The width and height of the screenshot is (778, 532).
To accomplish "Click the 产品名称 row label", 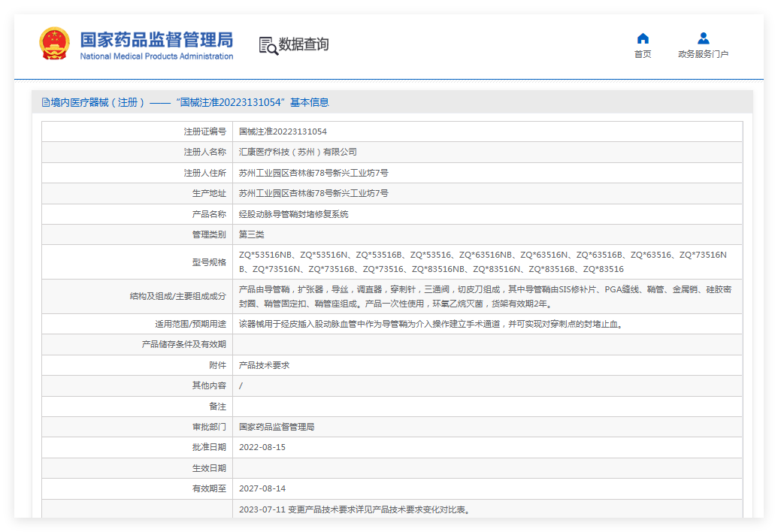I will point(209,214).
